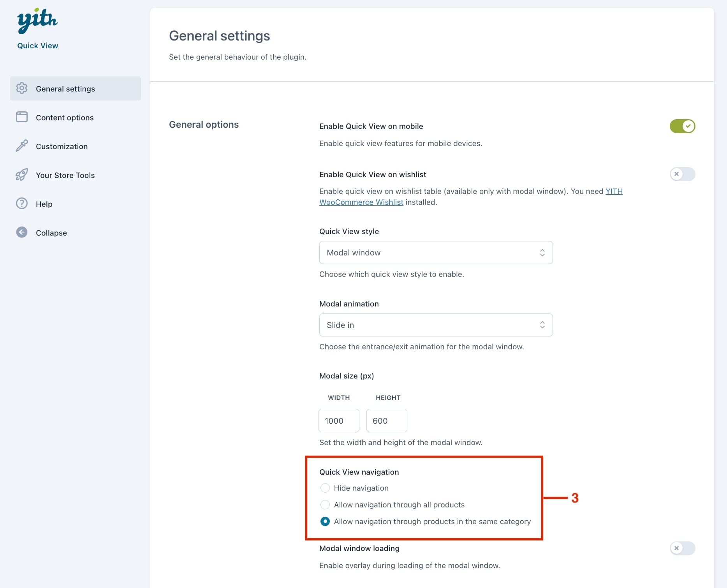Enable Modal window loading toggle
This screenshot has height=588, width=727.
pyautogui.click(x=682, y=548)
